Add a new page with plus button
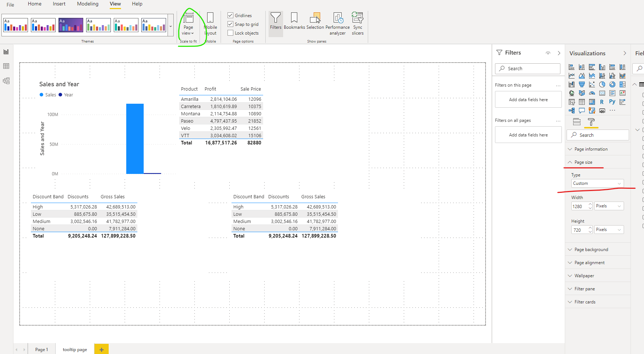This screenshot has height=354, width=644. point(101,349)
